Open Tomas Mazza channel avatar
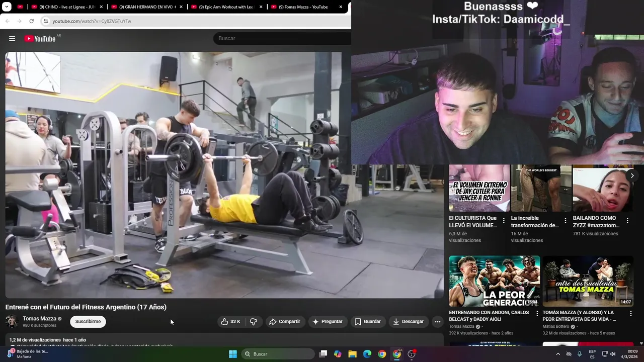This screenshot has height=362, width=644. pyautogui.click(x=12, y=321)
